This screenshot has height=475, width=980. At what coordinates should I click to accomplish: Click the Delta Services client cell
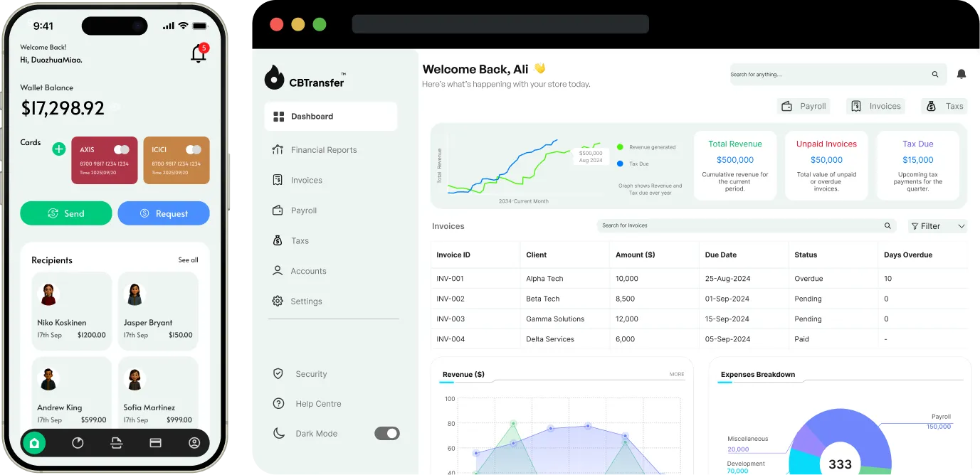tap(550, 339)
